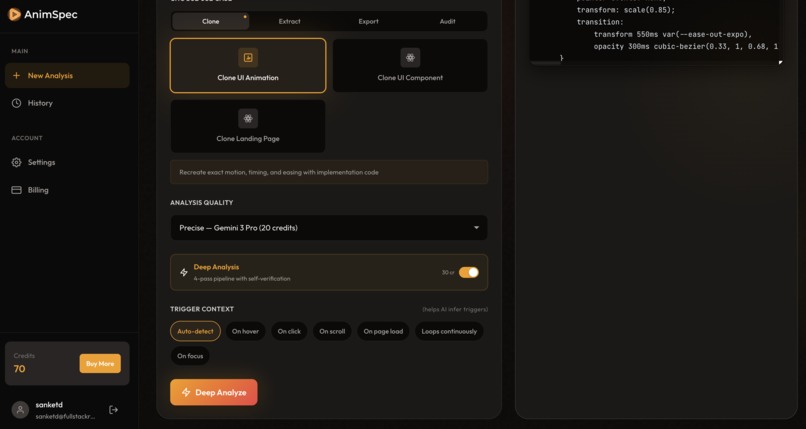Click 'helps AI infer triggers' hint
Viewport: 806px width, 429px height.
click(x=455, y=309)
